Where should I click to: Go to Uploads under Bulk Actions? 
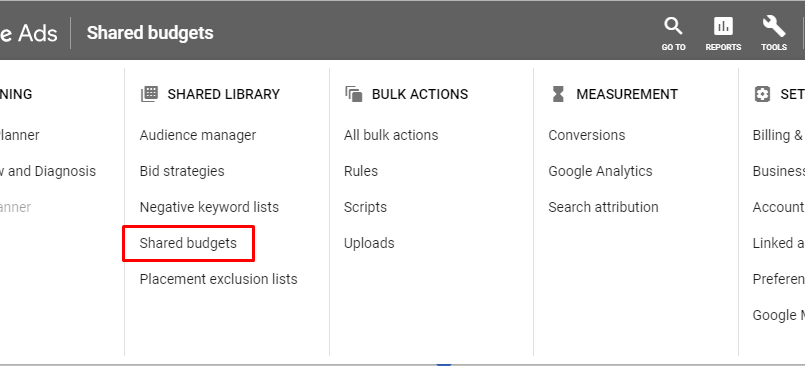pyautogui.click(x=369, y=243)
